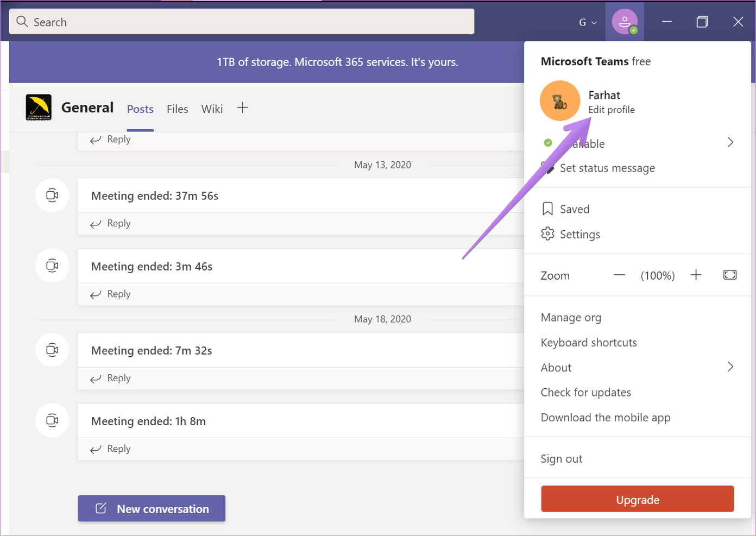Start a New conversation
756x536 pixels.
click(152, 508)
